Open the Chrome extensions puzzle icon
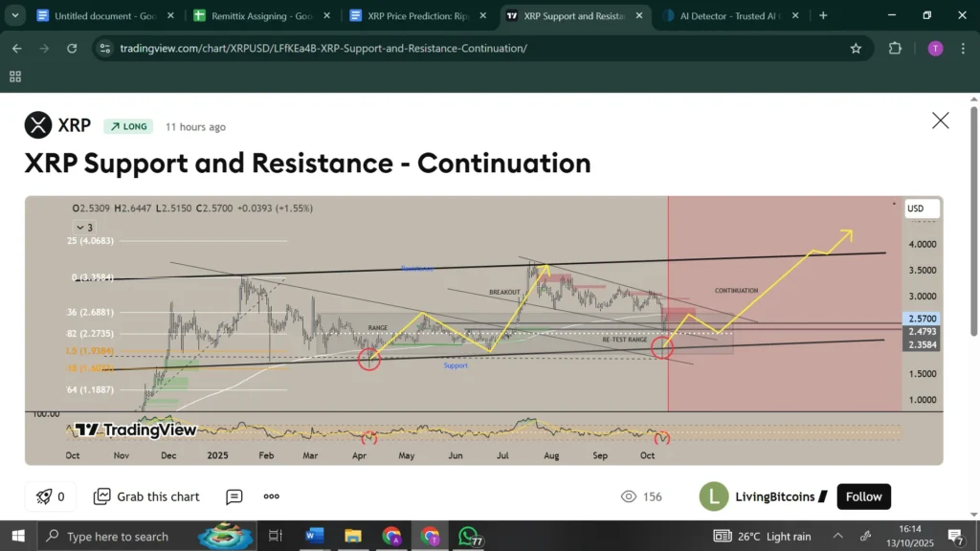 [895, 48]
